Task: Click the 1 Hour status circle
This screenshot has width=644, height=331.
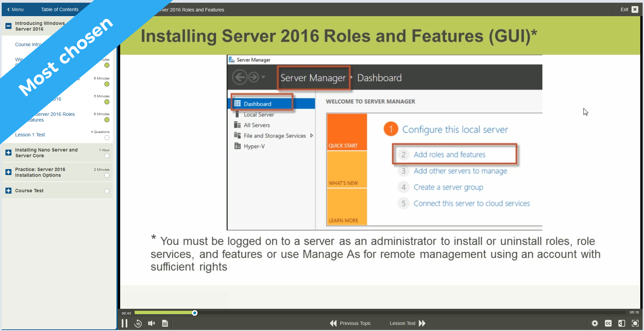Action: [107, 156]
